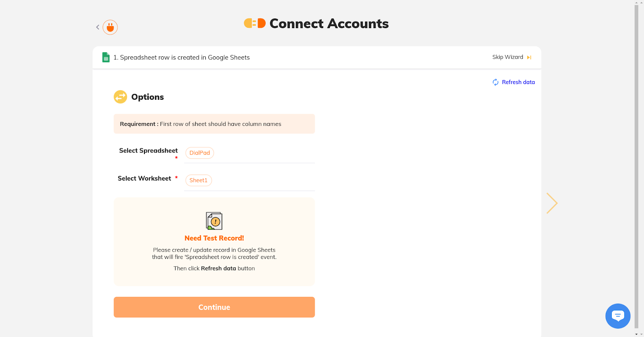
Task: Advance with the large right chevron arrow
Action: 552,203
